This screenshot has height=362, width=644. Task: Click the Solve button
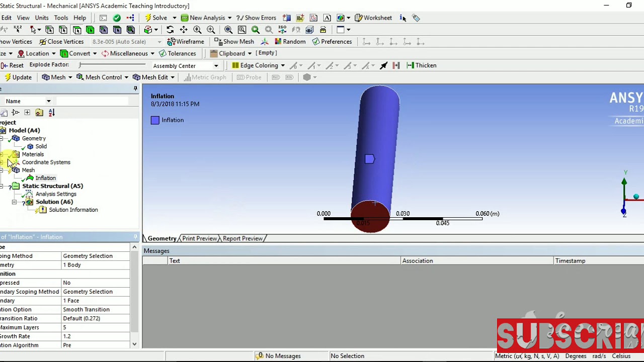point(155,18)
